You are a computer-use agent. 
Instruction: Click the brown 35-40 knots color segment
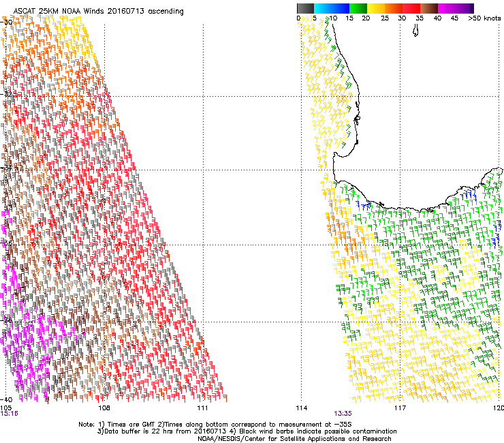[429, 8]
